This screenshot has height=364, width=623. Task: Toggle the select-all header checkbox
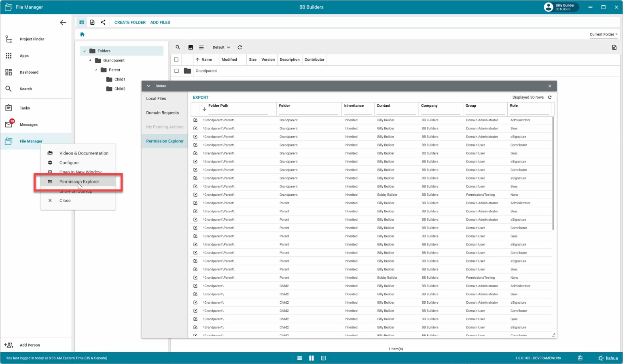pyautogui.click(x=176, y=59)
